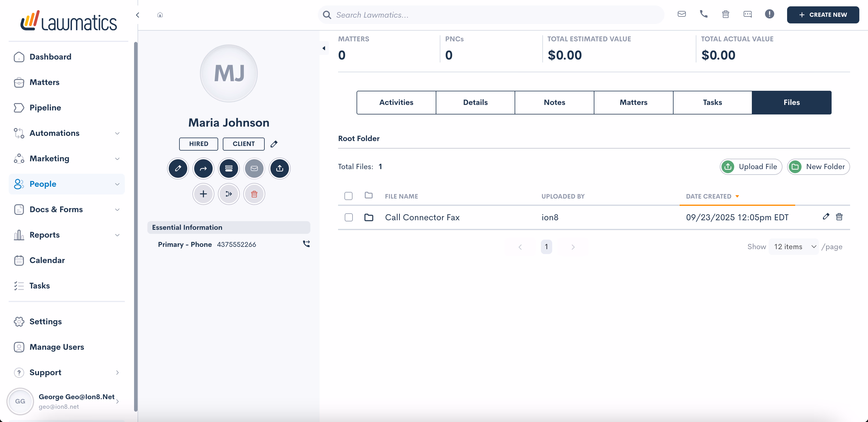Delete Call Connector Fax with trash icon

(839, 217)
